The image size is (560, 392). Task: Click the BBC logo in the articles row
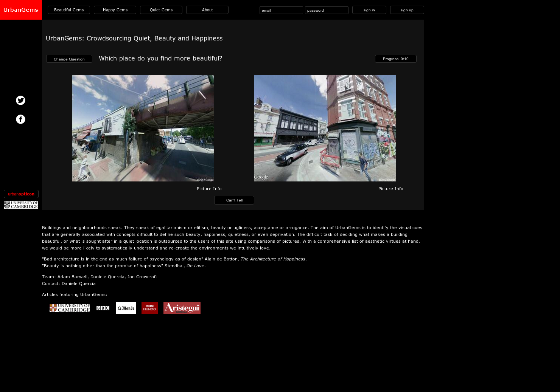point(103,308)
